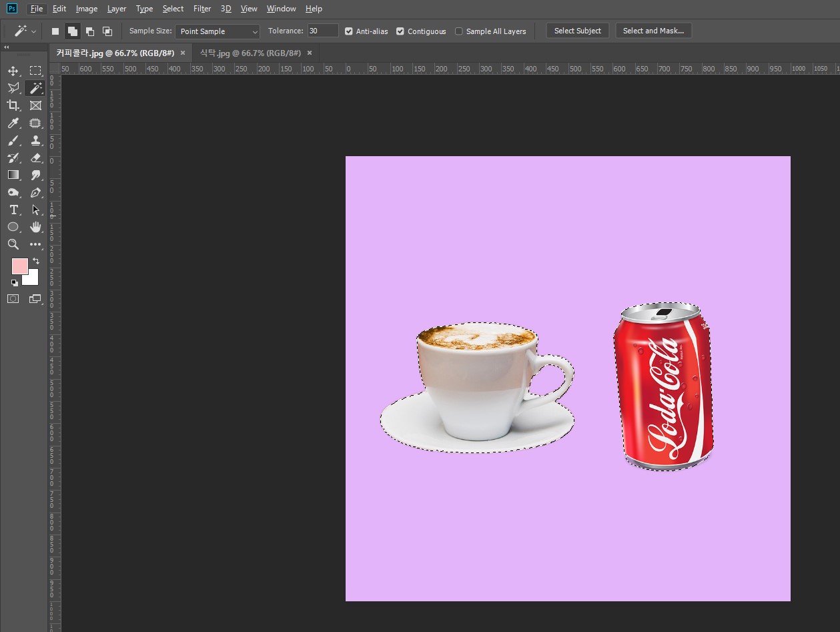Open the Magic Wand tool preset picker
Viewport: 840px width, 632px height.
click(25, 31)
